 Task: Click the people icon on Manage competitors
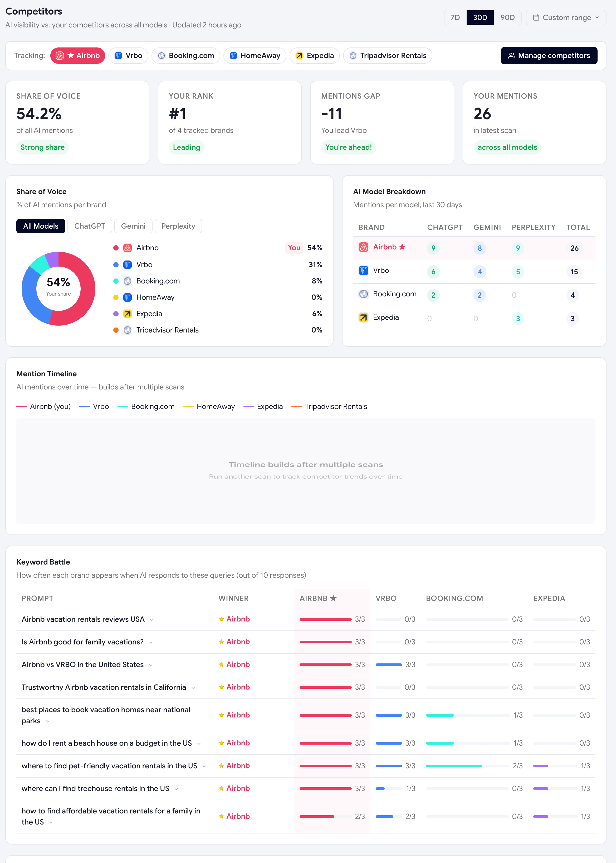coord(512,56)
